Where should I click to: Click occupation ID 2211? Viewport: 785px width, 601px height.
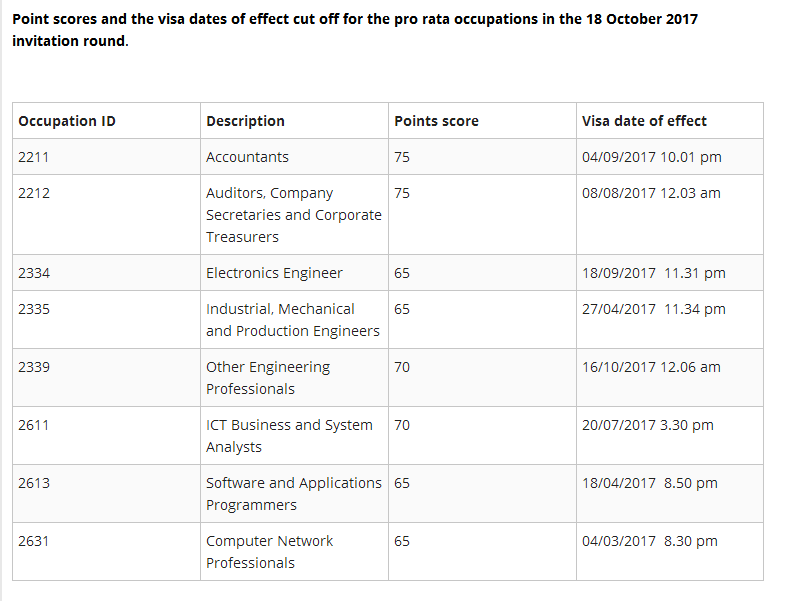33,157
